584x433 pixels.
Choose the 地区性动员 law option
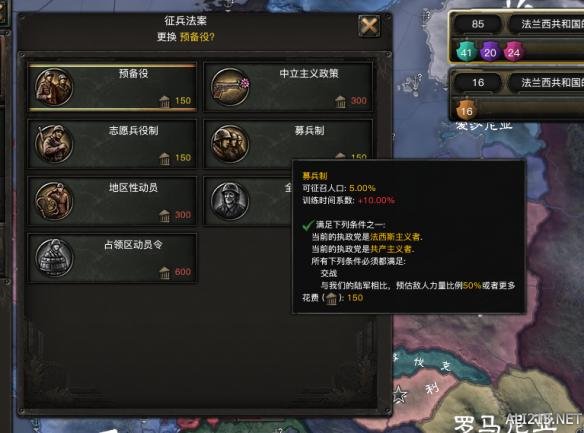[112, 201]
